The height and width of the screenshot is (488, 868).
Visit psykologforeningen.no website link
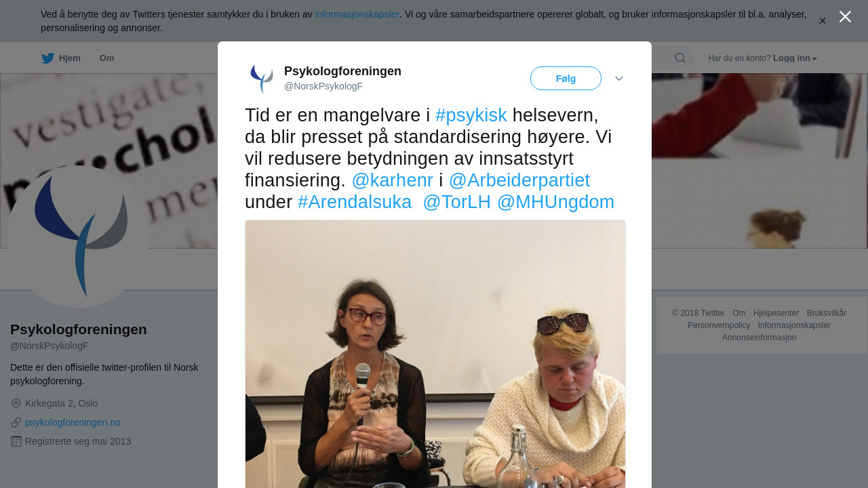coord(73,422)
